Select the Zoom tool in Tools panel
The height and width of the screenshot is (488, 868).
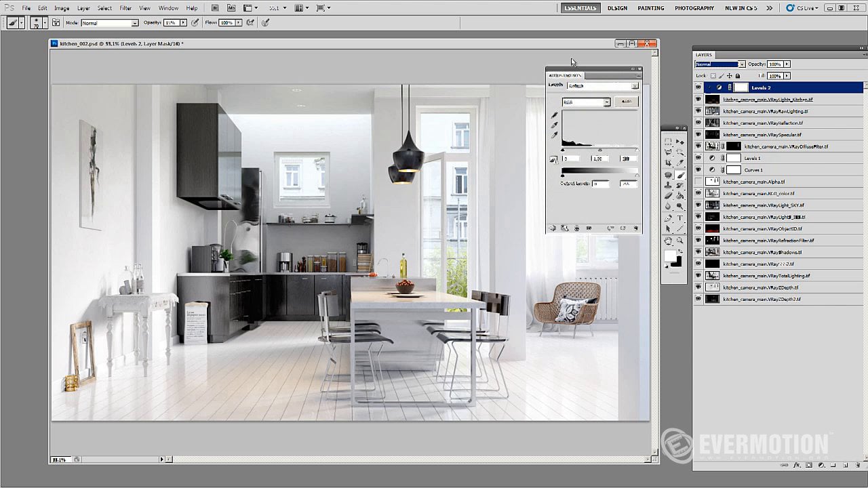click(680, 241)
